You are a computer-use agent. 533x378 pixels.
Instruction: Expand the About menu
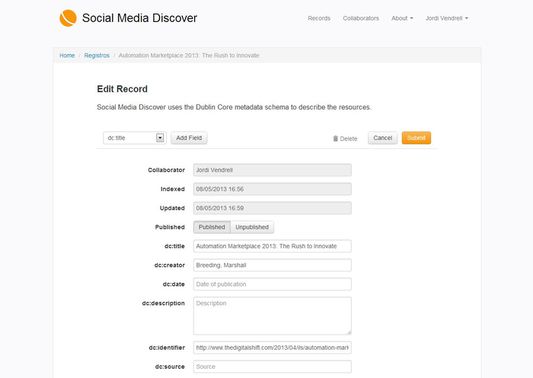402,18
